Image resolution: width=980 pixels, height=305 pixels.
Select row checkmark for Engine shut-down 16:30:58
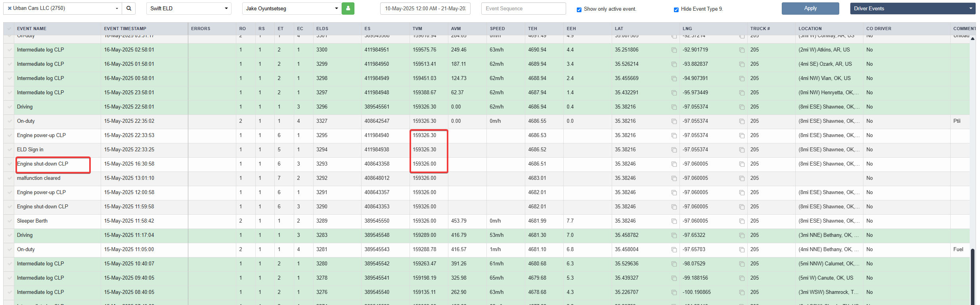(x=9, y=164)
